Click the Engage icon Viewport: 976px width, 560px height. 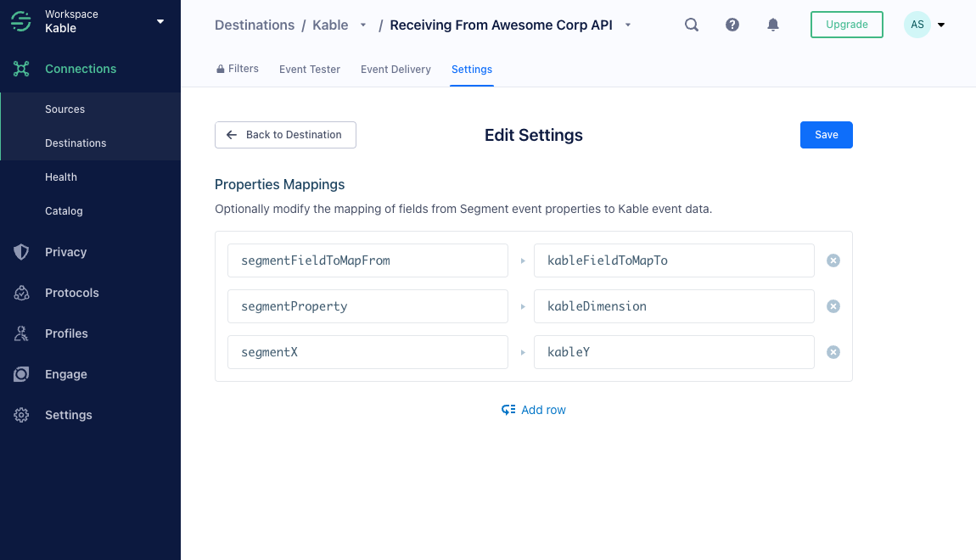click(x=21, y=374)
